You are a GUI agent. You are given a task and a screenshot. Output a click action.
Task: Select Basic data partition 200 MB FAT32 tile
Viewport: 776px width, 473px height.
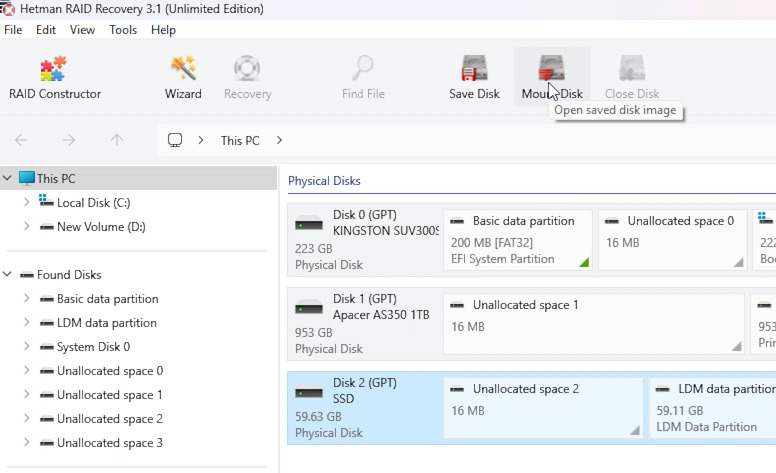(x=518, y=240)
